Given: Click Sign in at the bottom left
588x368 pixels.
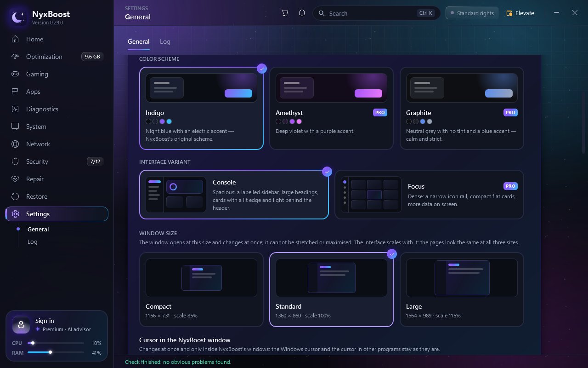Looking at the screenshot, I should click(x=45, y=321).
